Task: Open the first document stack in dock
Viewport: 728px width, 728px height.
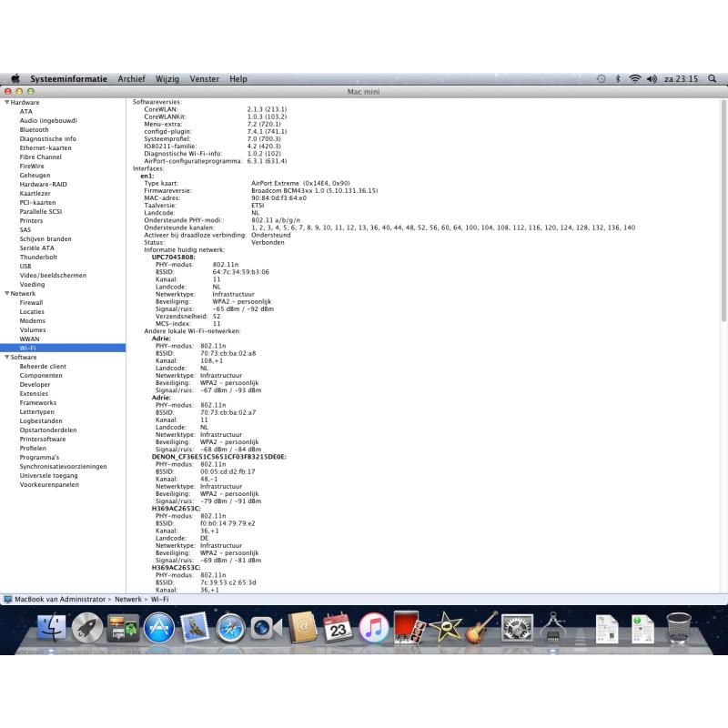Action: (x=607, y=629)
